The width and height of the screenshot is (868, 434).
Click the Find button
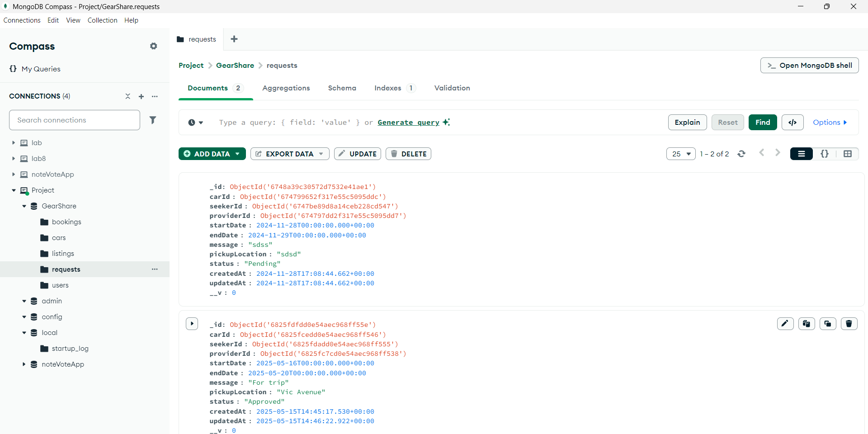click(763, 122)
